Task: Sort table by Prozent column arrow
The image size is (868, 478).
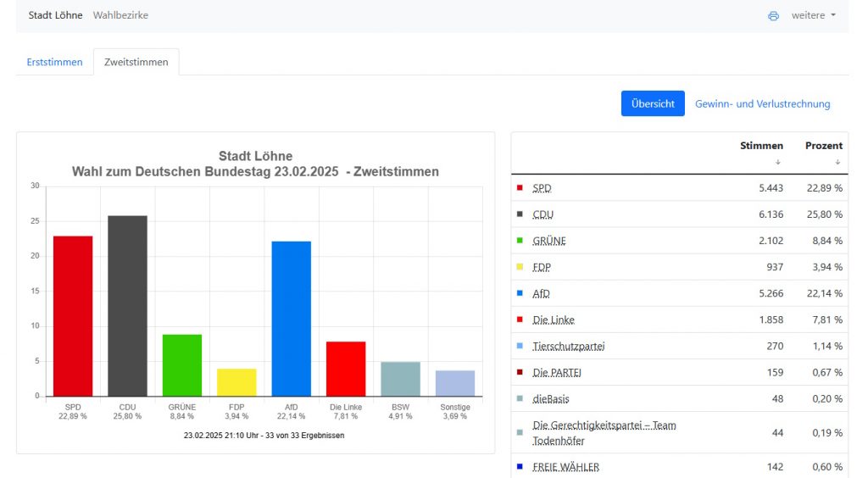Action: [x=837, y=162]
